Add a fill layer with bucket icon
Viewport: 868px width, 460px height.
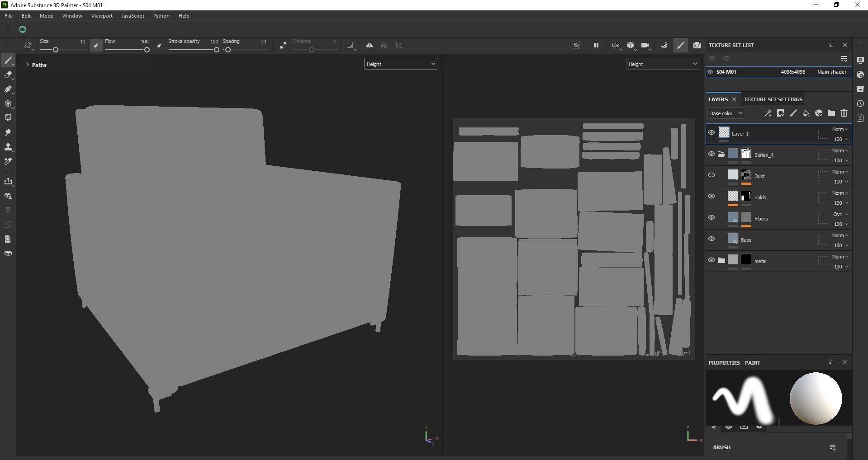point(806,113)
